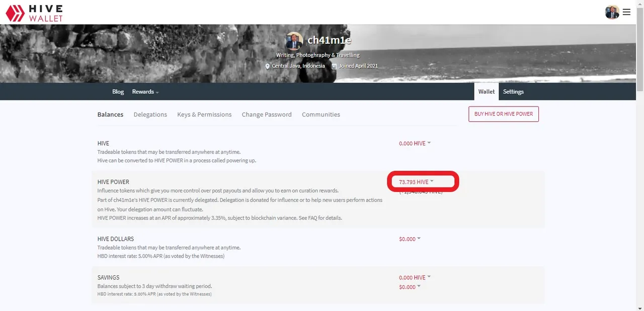Click the 'Writing, Photoghraphy & Travelling' bio text
The image size is (644, 311).
pos(318,55)
